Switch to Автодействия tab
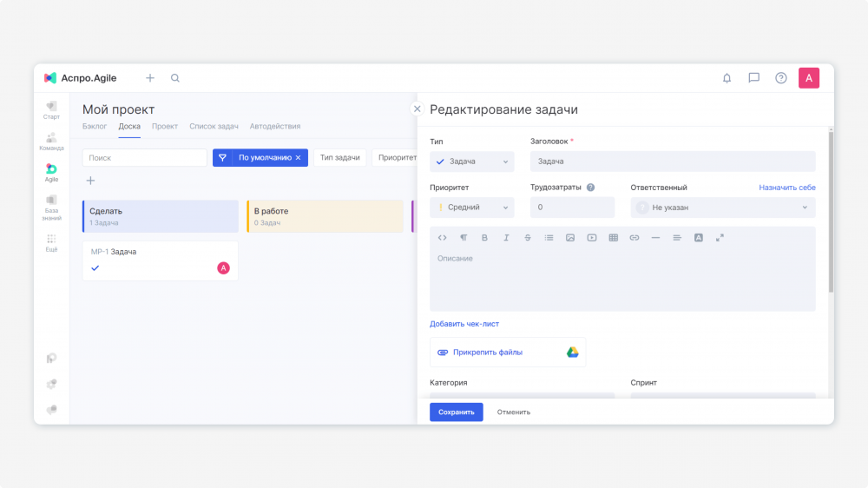The height and width of the screenshot is (488, 868). [x=275, y=126]
